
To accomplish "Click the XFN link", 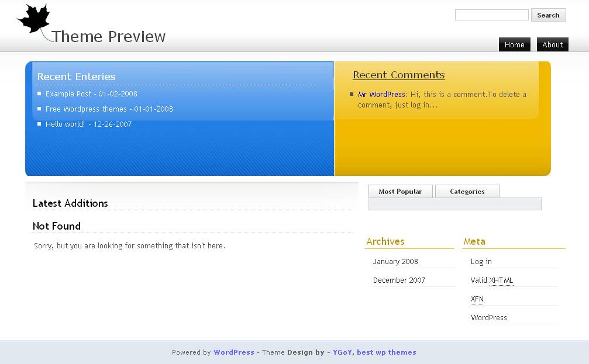I will [477, 299].
